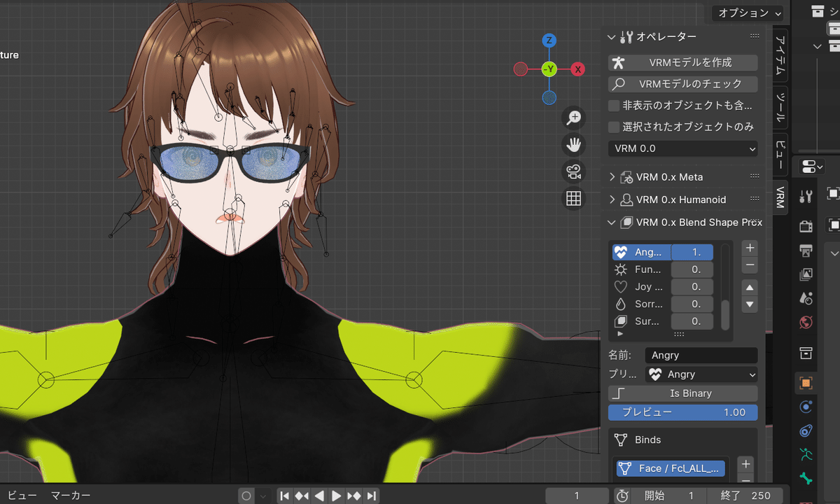Switch to the ツール sidebar tab
The height and width of the screenshot is (504, 840).
coord(780,107)
